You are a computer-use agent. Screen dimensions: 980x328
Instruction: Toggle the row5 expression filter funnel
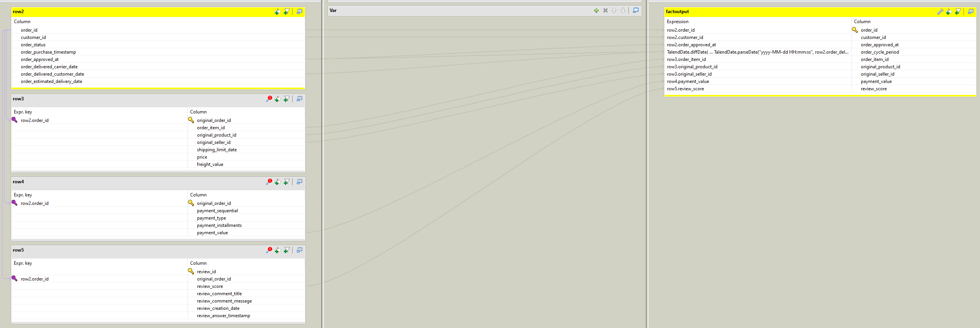(x=286, y=250)
